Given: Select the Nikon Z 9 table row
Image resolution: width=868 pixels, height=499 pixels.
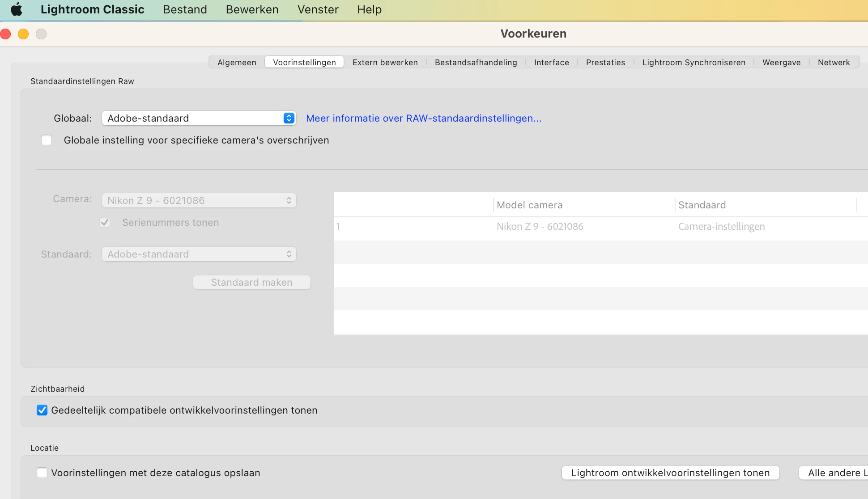Looking at the screenshot, I should tap(540, 227).
